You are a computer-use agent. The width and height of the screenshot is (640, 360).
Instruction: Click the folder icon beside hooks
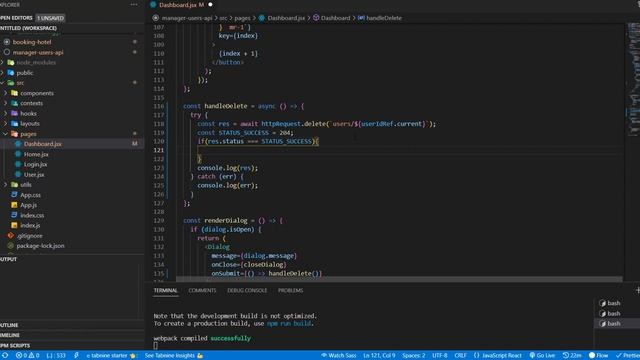point(15,113)
